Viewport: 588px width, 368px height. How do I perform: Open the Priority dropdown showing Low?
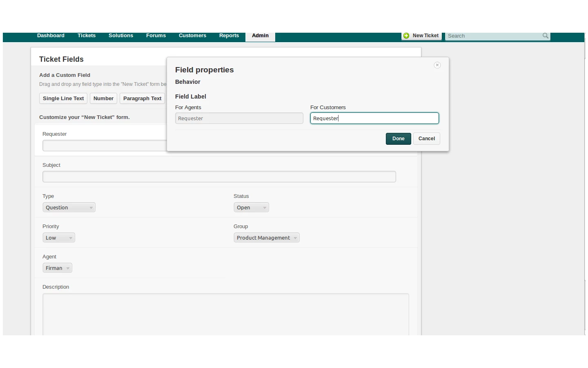(59, 238)
